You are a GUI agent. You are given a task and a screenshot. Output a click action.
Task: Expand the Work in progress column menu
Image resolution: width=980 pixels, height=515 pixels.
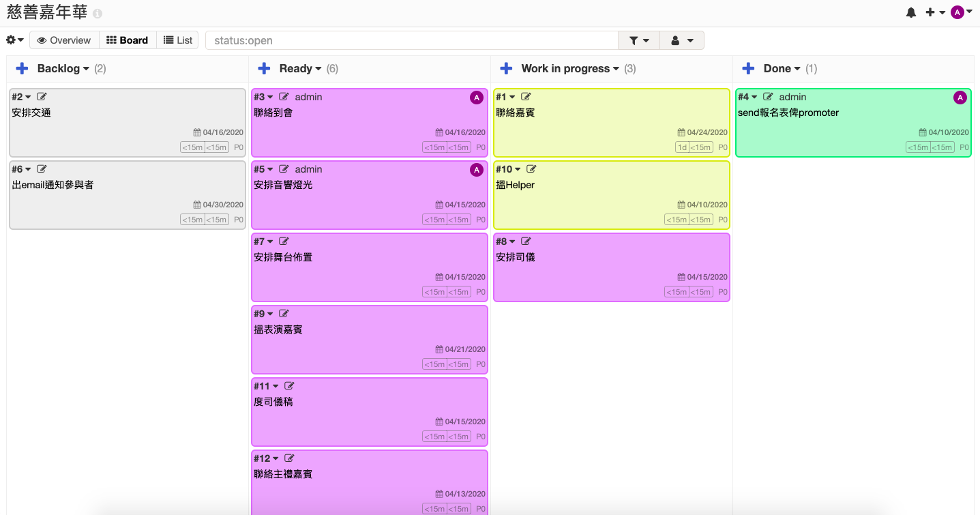(616, 69)
